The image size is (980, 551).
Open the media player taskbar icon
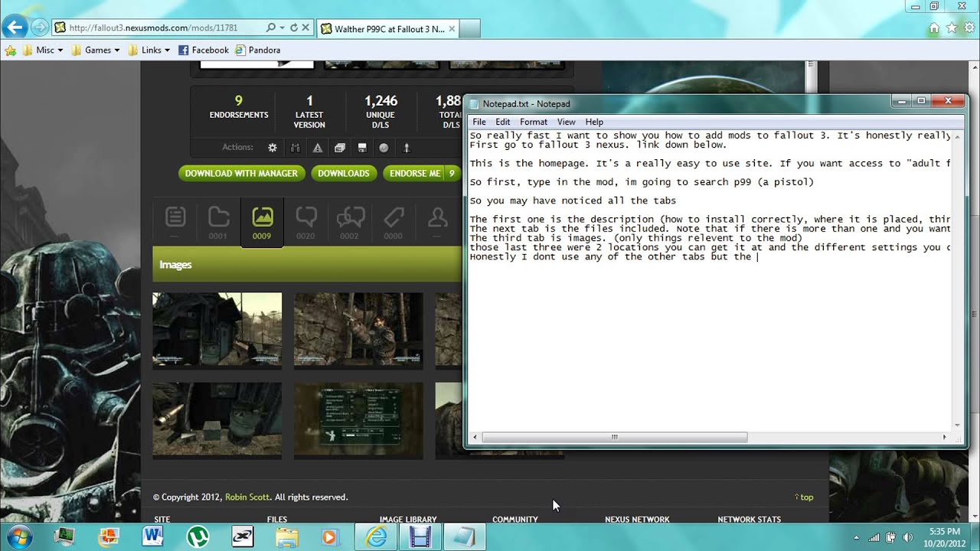pyautogui.click(x=330, y=537)
